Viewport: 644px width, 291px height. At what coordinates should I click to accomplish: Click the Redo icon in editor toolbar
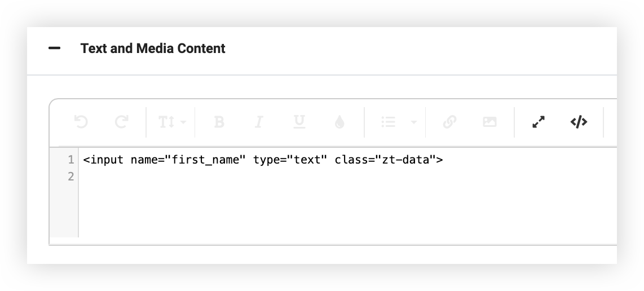pyautogui.click(x=121, y=122)
